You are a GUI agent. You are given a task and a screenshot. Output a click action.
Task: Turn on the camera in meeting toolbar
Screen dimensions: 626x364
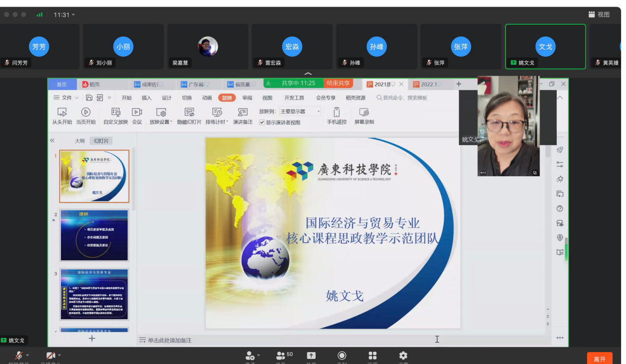click(x=50, y=356)
